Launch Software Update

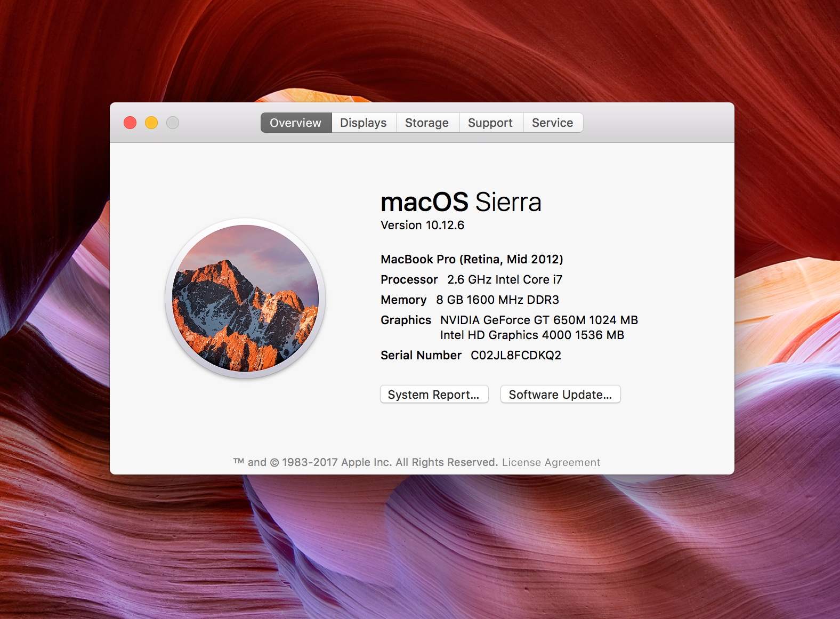(560, 395)
